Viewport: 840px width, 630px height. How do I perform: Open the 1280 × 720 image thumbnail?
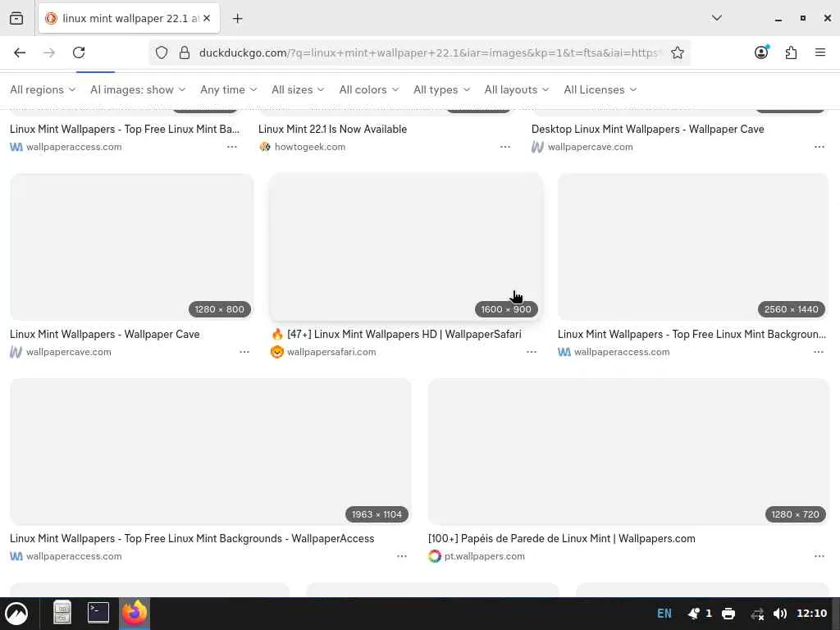pos(628,452)
